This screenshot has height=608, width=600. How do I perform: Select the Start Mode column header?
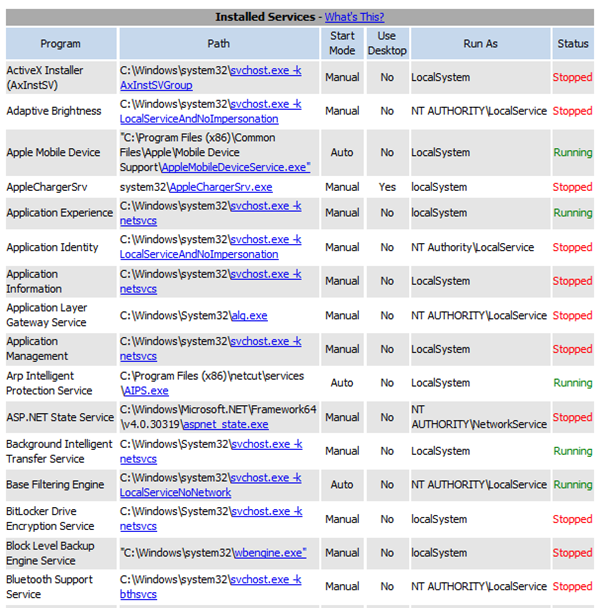[342, 43]
